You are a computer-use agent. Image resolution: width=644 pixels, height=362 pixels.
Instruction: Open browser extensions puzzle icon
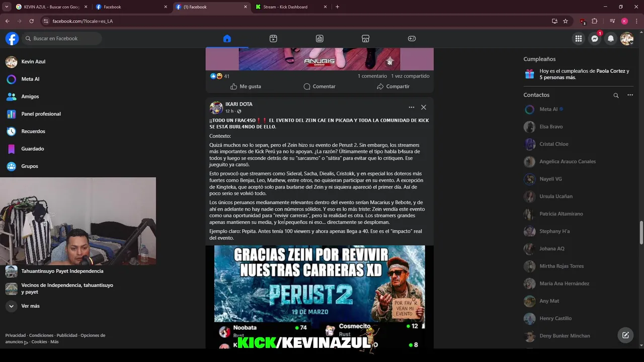pyautogui.click(x=595, y=21)
